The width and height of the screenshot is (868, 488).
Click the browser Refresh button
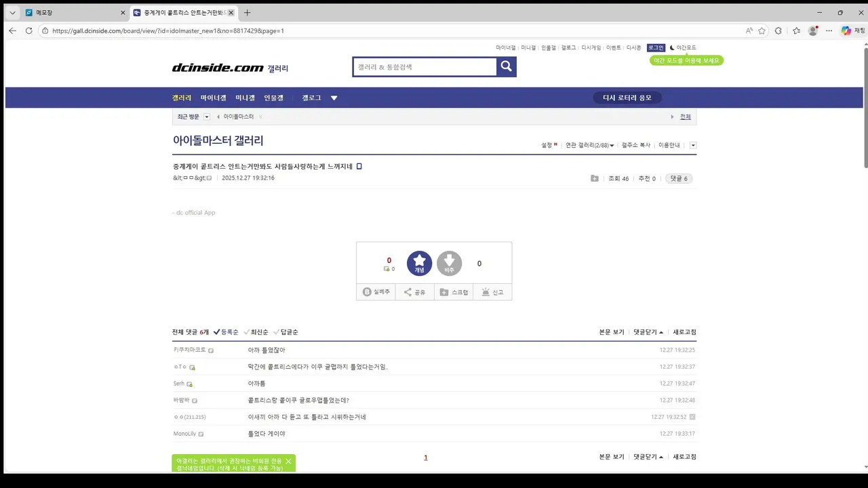pos(28,30)
